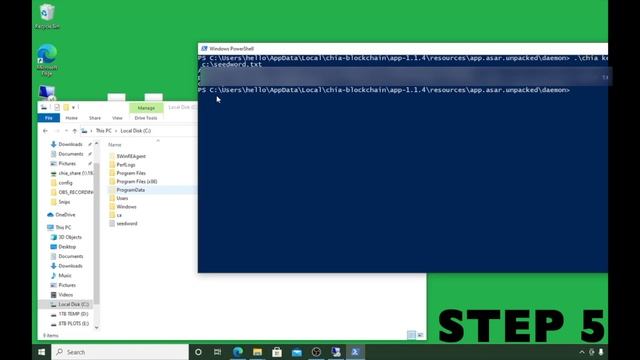Select Pictures in the Quick access list
Screen dimensions: 640x360
67,163
